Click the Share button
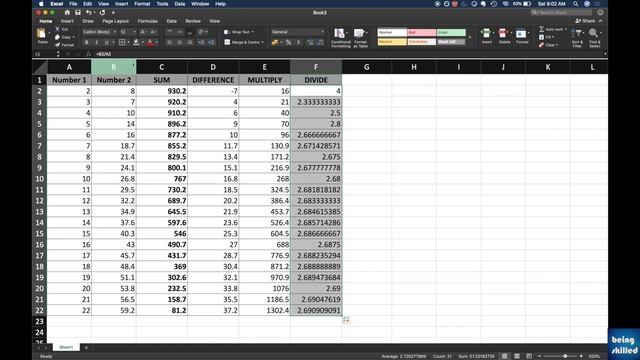 tap(585, 21)
